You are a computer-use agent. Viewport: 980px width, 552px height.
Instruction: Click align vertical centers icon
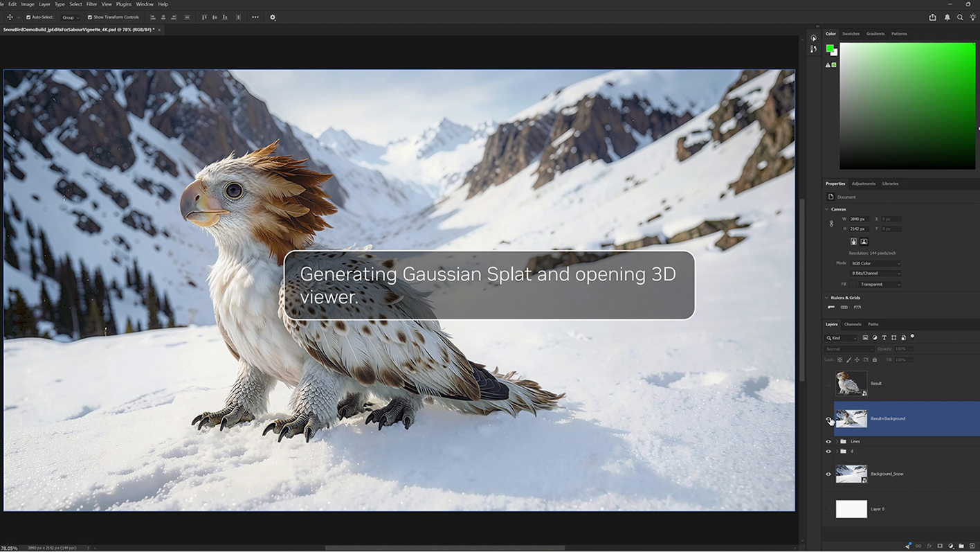point(215,17)
